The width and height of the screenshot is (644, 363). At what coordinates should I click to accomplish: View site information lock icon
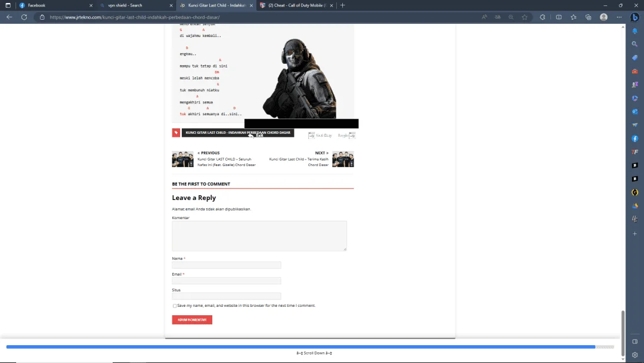point(42,17)
